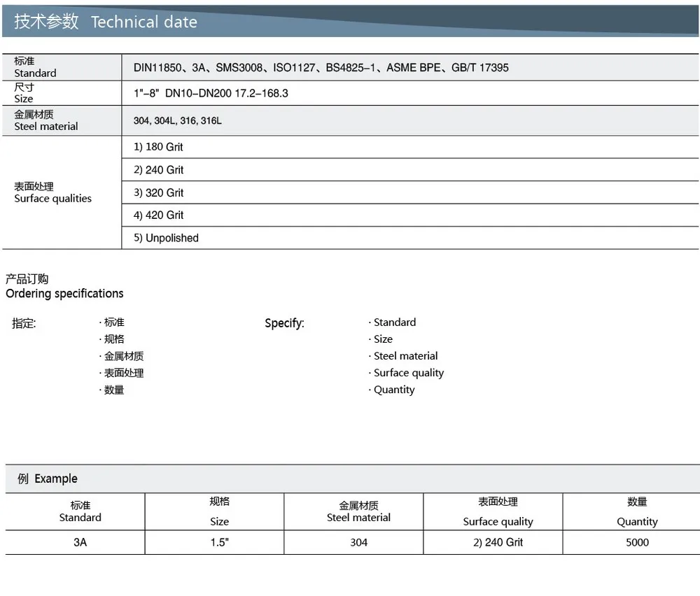The width and height of the screenshot is (700, 596).
Task: Select Surface quality in the Specify list
Action: [x=408, y=373]
